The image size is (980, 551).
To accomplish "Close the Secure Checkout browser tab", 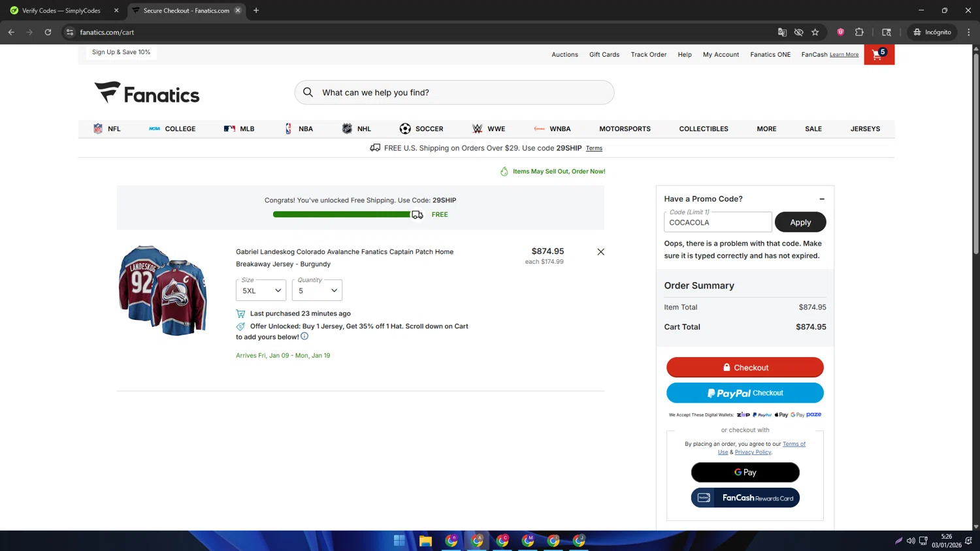I will (x=238, y=10).
